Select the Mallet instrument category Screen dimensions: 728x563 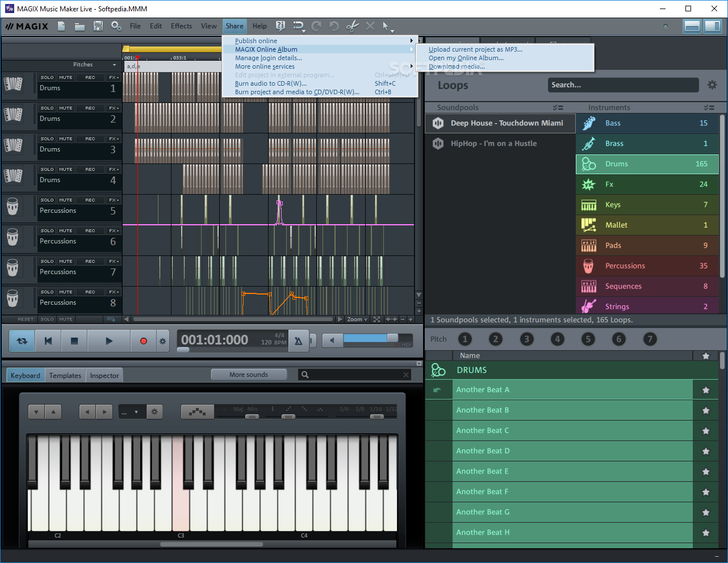647,225
